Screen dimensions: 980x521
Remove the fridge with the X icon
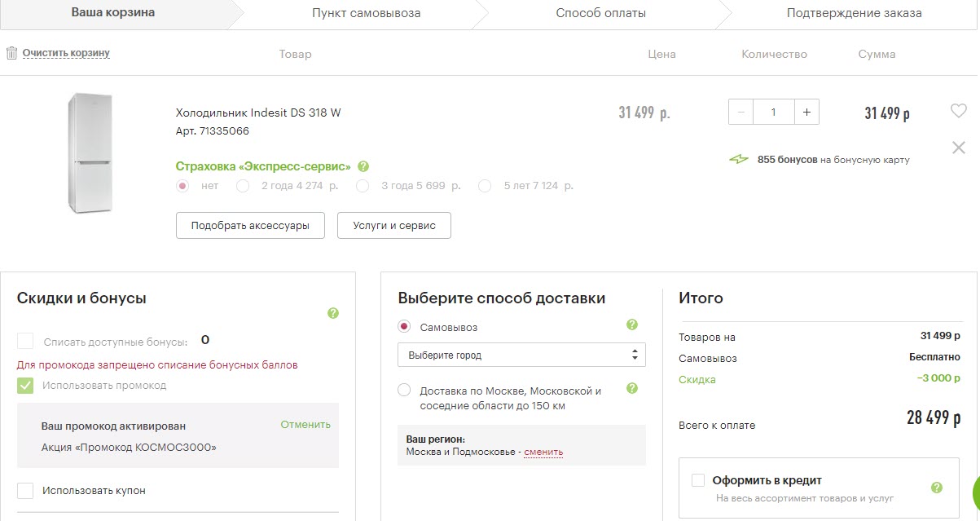tap(958, 148)
